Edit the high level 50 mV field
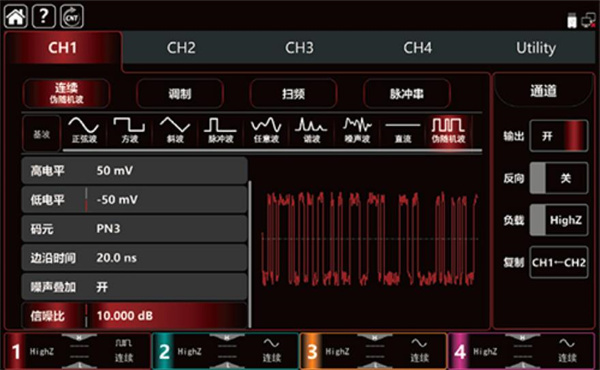Image resolution: width=600 pixels, height=370 pixels. (134, 171)
